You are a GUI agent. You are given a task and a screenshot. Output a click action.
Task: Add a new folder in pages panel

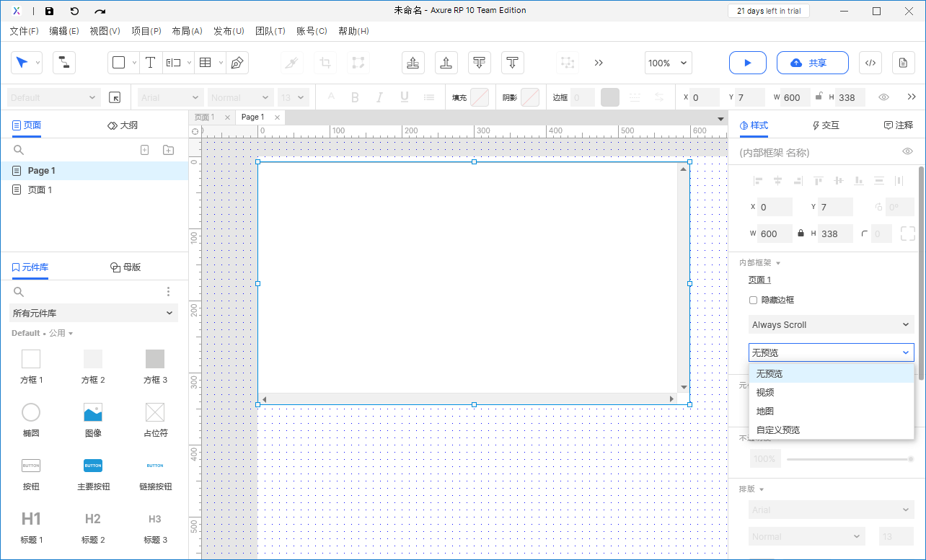pyautogui.click(x=168, y=150)
